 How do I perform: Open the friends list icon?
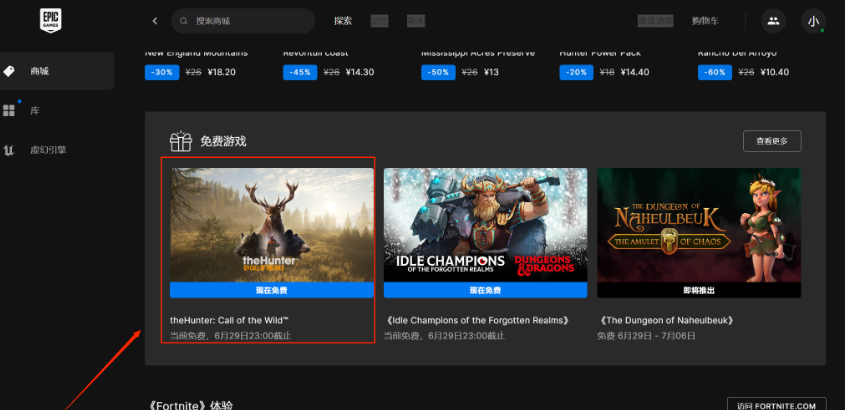(x=773, y=21)
